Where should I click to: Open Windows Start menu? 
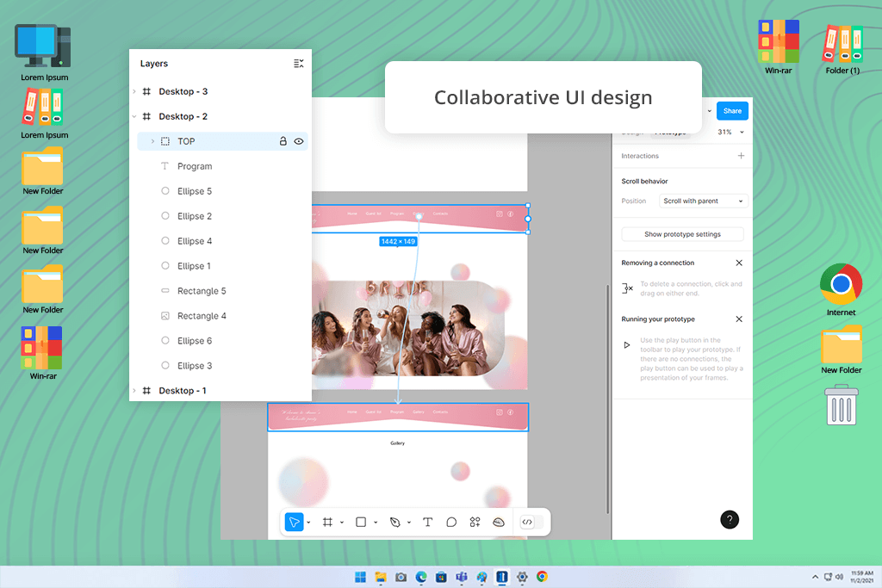click(x=361, y=577)
